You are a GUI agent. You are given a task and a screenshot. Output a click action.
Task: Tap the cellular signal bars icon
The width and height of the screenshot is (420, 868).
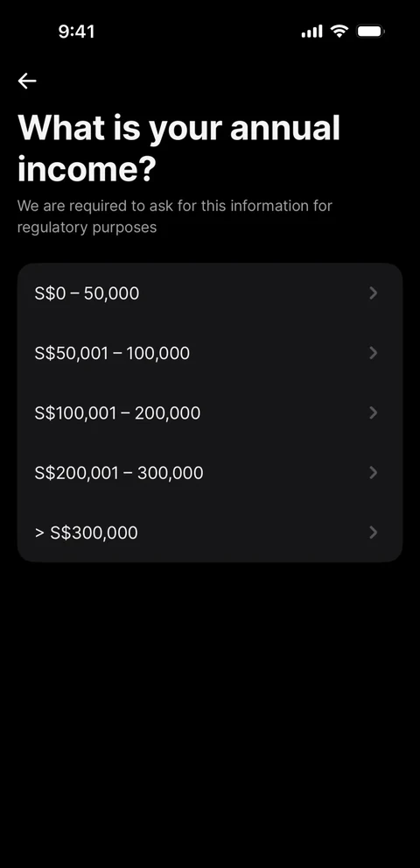click(x=311, y=32)
